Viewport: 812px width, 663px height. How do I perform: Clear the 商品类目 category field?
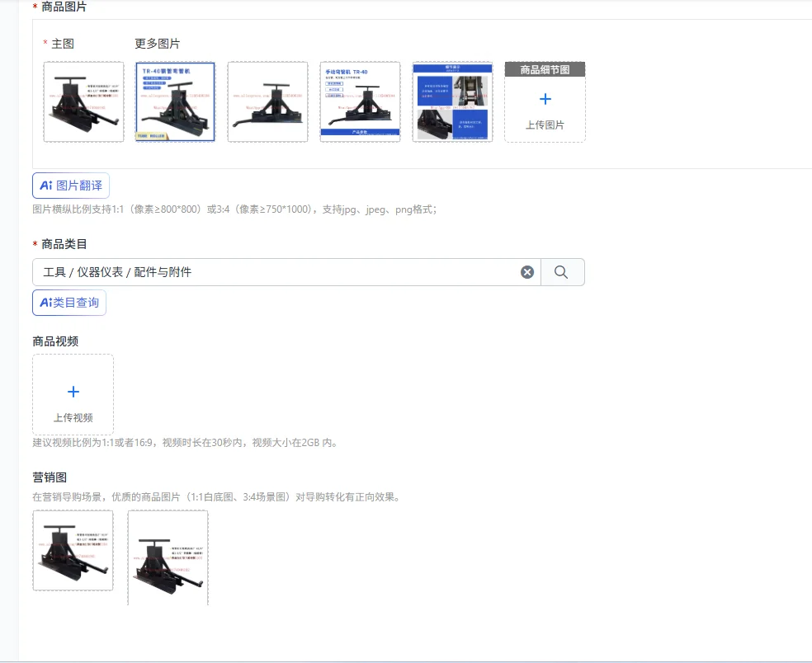tap(527, 272)
